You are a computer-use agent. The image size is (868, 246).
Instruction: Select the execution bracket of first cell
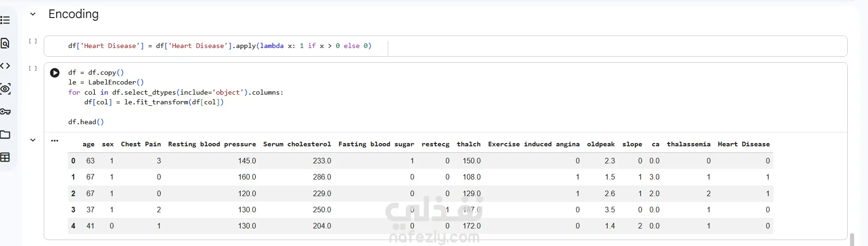33,41
